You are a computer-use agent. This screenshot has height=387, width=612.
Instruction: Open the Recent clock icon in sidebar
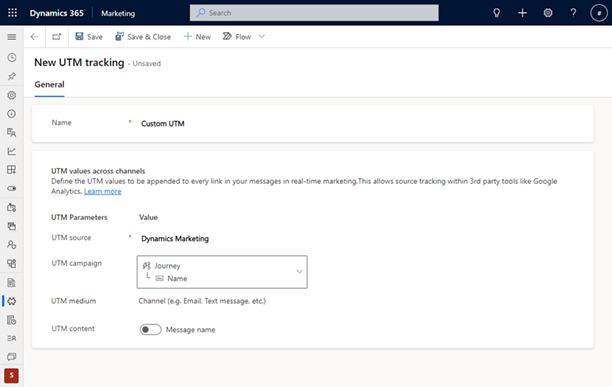tap(12, 58)
